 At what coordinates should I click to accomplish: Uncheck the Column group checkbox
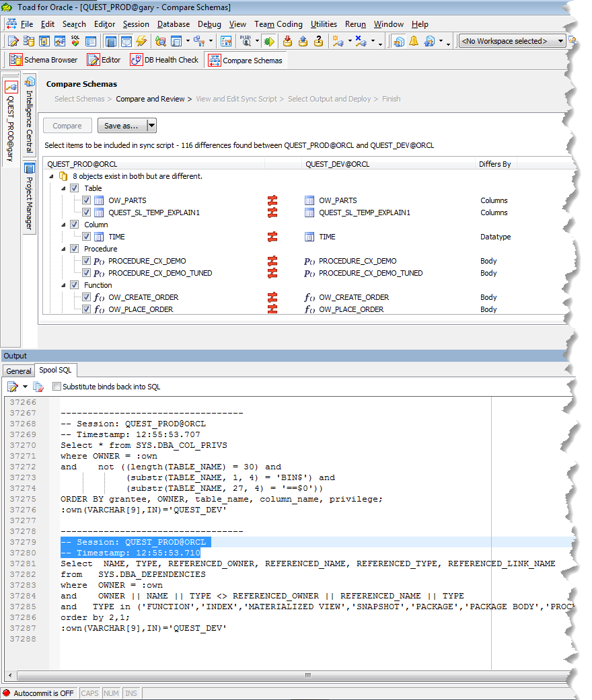(x=75, y=225)
